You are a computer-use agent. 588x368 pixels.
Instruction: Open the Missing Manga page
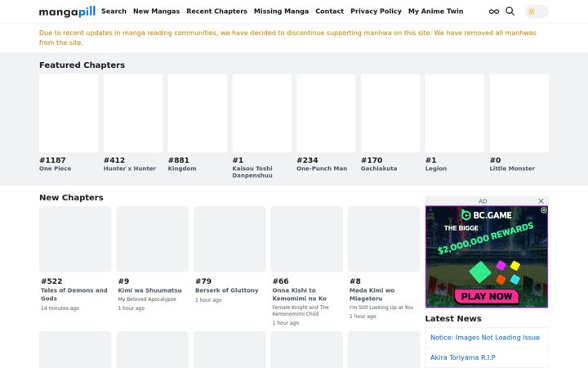281,11
